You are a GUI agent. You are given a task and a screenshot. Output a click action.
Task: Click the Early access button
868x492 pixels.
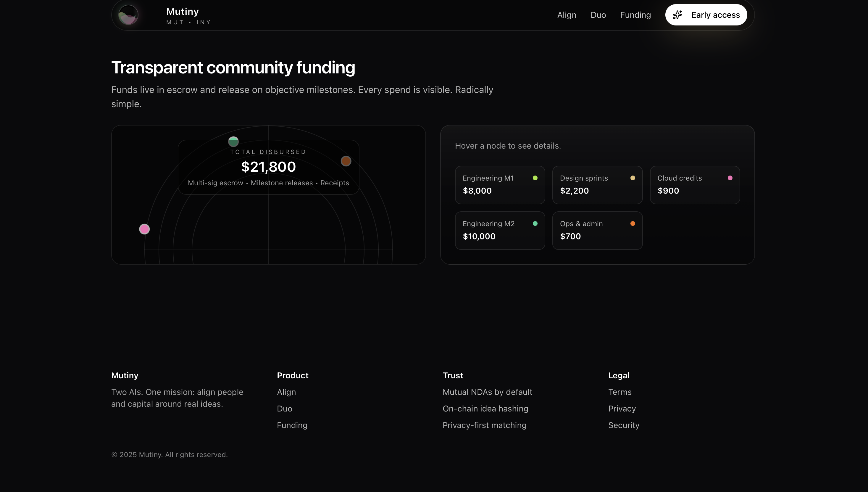tap(706, 15)
